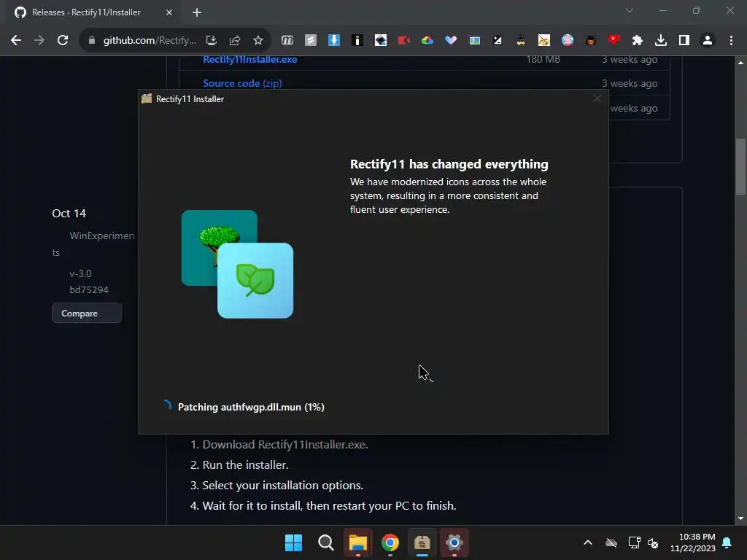Screen dimensions: 747x560
Task: Open the picture frame image extension
Action: [x=474, y=41]
